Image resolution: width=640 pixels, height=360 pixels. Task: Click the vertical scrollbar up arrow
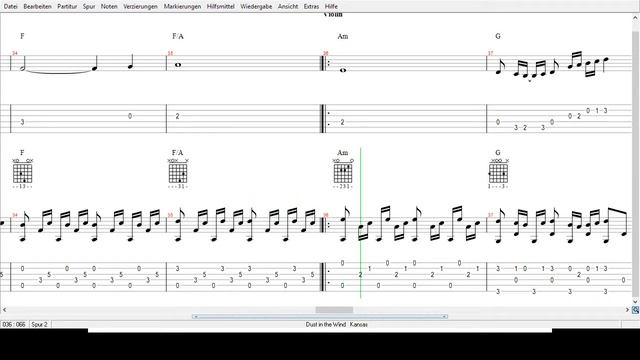click(636, 18)
